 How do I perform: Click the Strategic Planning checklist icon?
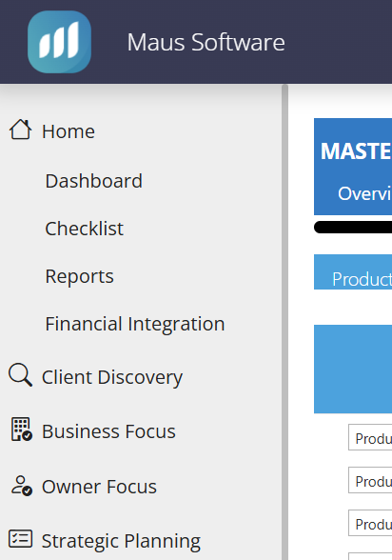click(x=20, y=539)
